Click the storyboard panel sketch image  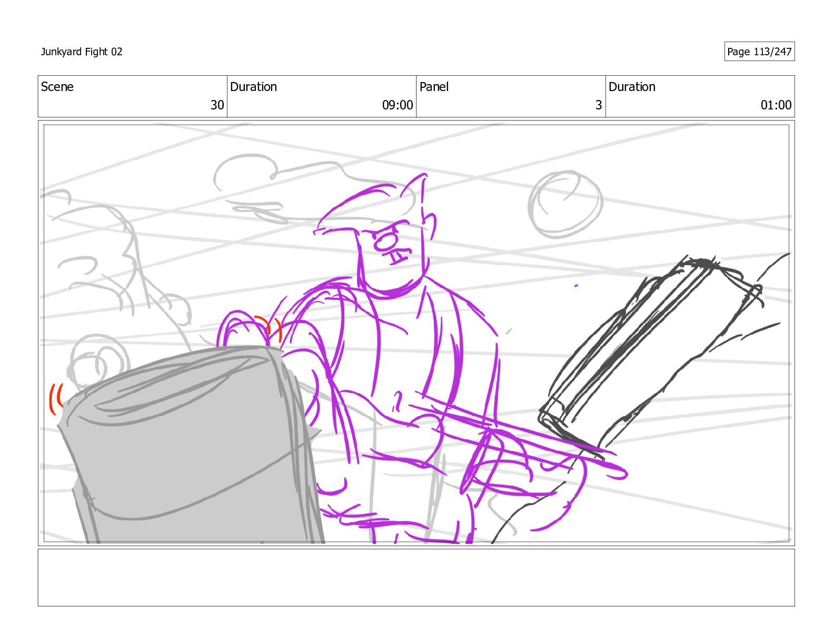point(416,333)
